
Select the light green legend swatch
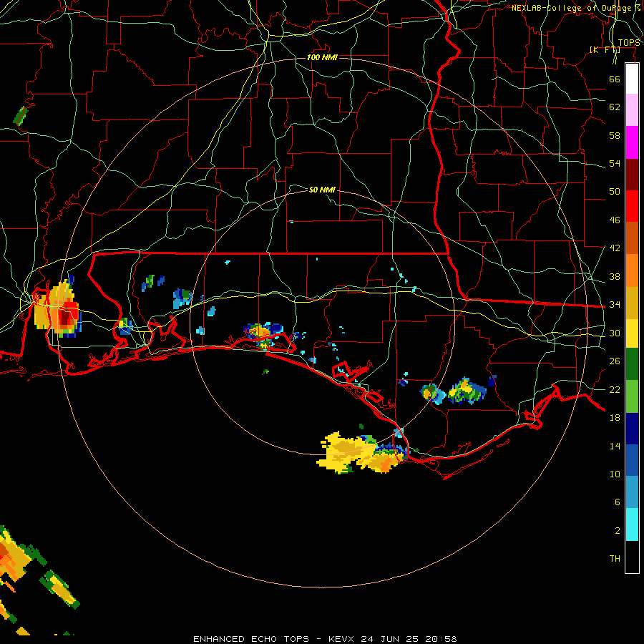coord(632,396)
